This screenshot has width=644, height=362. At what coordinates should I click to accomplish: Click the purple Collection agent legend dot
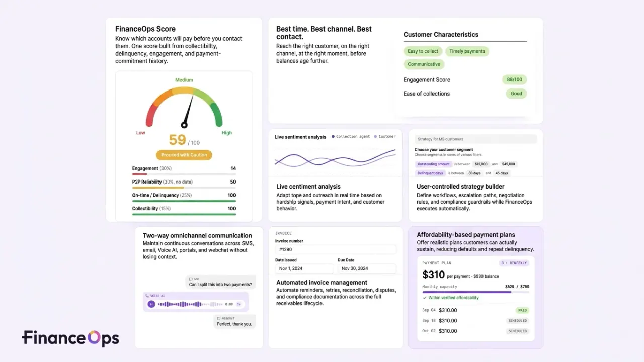(333, 136)
